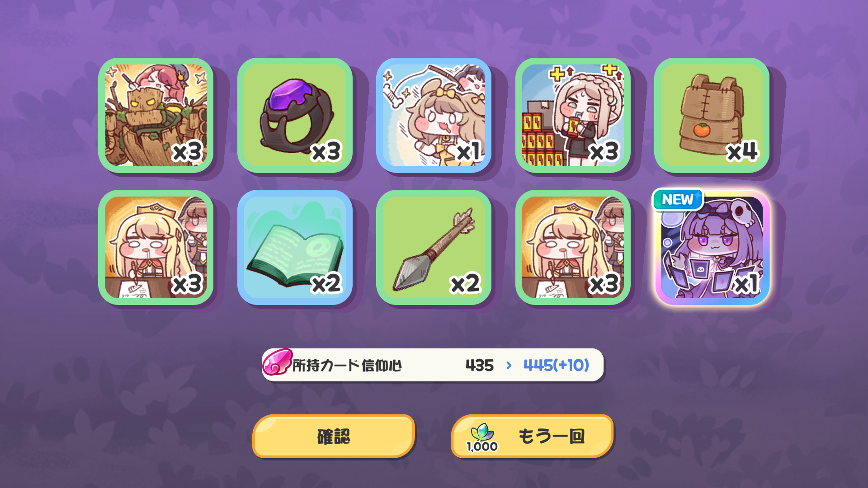Click the 所持カード信仰心 label
The height and width of the screenshot is (488, 868).
tap(347, 366)
